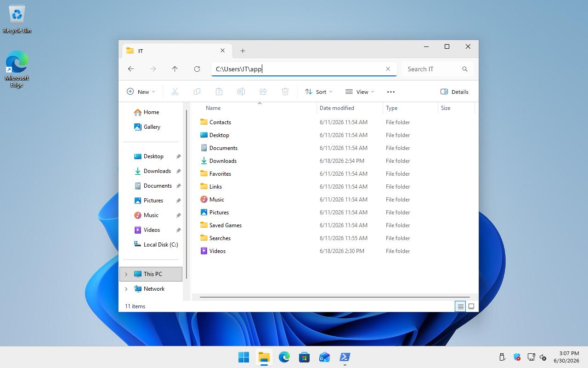This screenshot has height=368, width=588.
Task: Toggle the Details pane
Action: click(454, 92)
